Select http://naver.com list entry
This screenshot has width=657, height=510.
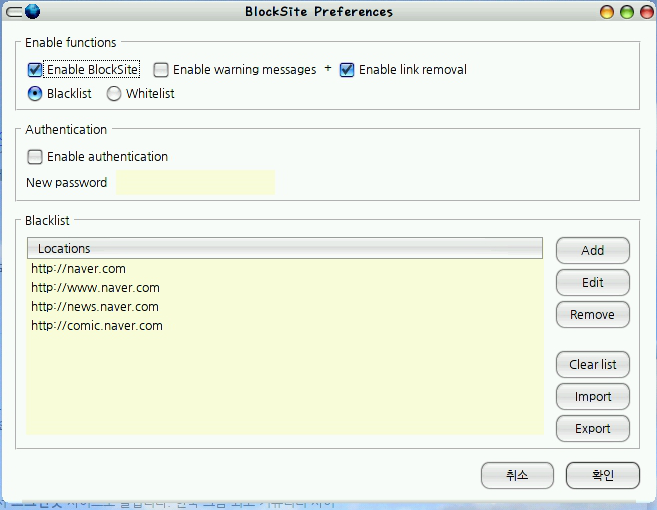click(x=285, y=269)
